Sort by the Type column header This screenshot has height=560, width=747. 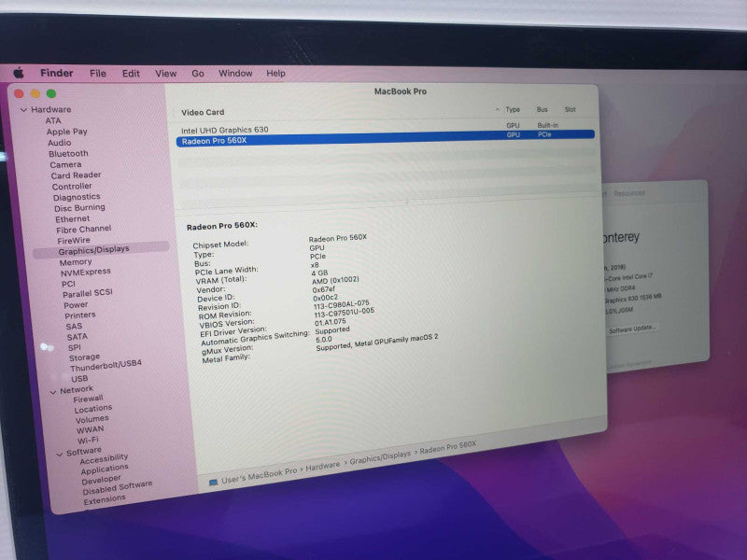click(513, 109)
